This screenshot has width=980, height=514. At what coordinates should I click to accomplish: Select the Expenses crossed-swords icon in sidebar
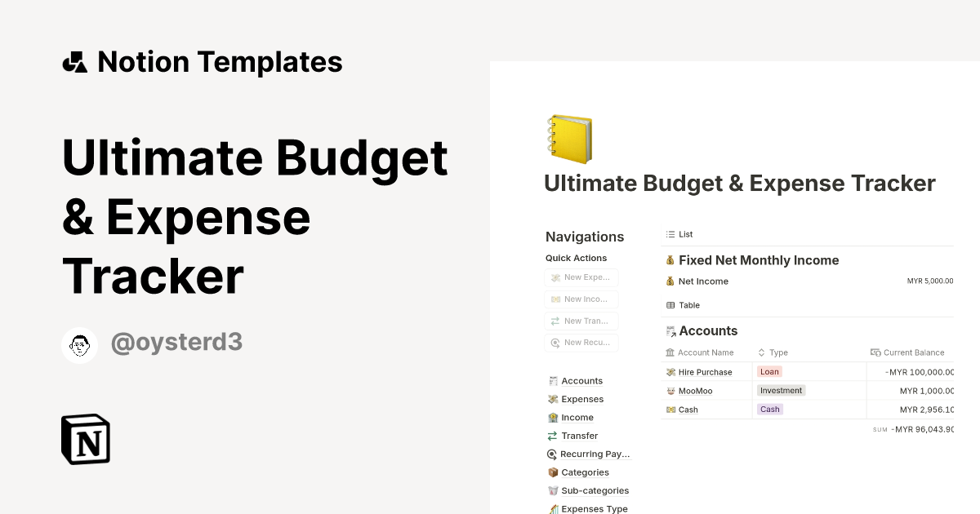(x=553, y=399)
